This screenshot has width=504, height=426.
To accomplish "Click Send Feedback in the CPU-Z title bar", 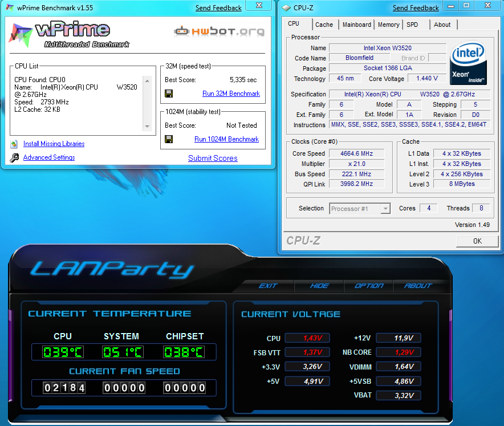I will coord(416,8).
